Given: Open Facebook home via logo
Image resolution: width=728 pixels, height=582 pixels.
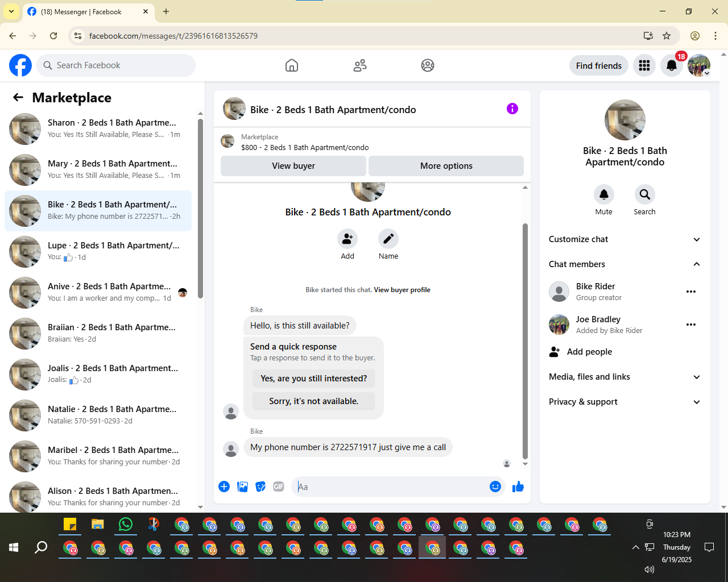Looking at the screenshot, I should [x=20, y=65].
